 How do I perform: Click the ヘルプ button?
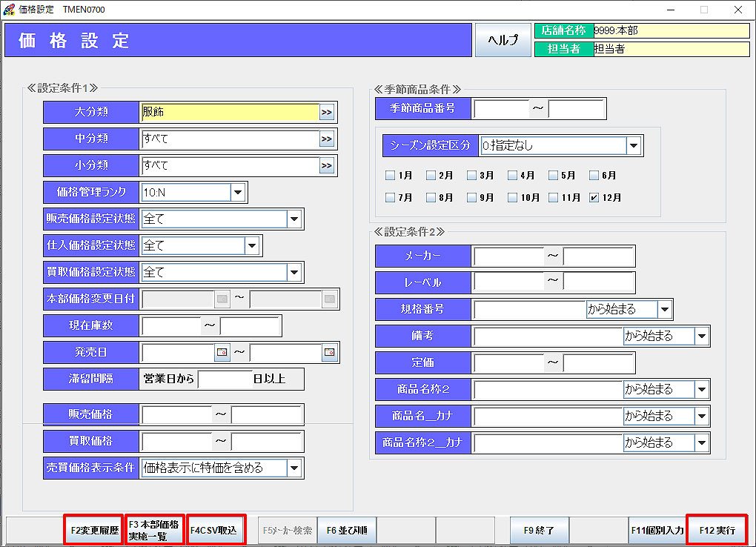coord(502,40)
